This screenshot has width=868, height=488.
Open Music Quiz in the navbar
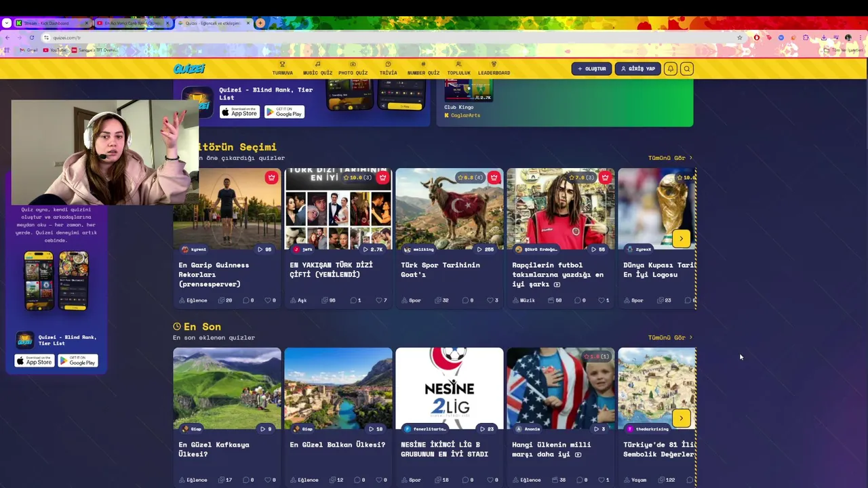coord(317,68)
